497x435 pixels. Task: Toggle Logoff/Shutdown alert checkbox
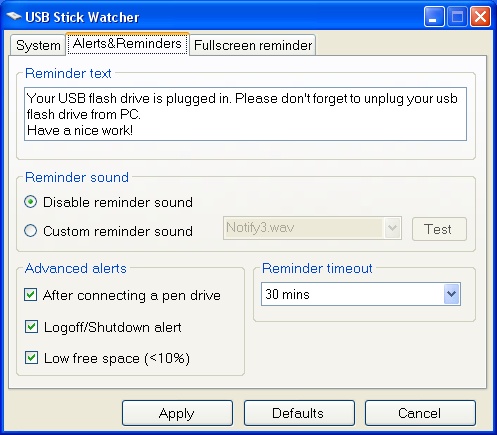tap(31, 327)
